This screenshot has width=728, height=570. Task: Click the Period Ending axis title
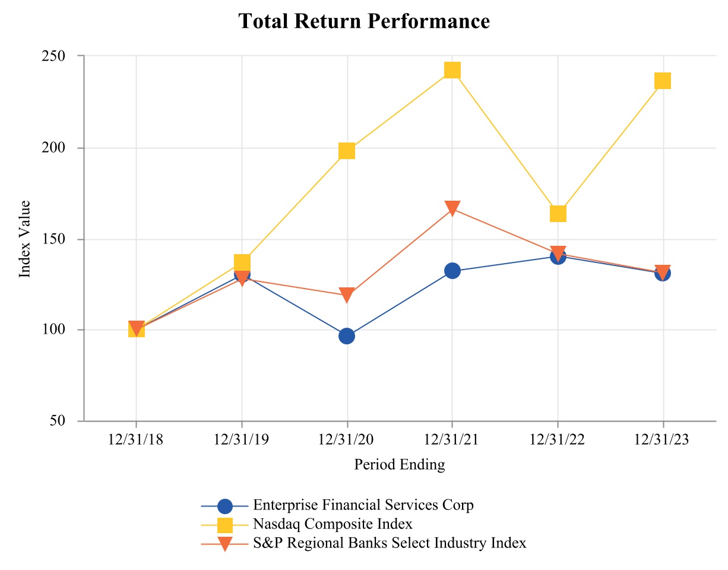pyautogui.click(x=399, y=464)
